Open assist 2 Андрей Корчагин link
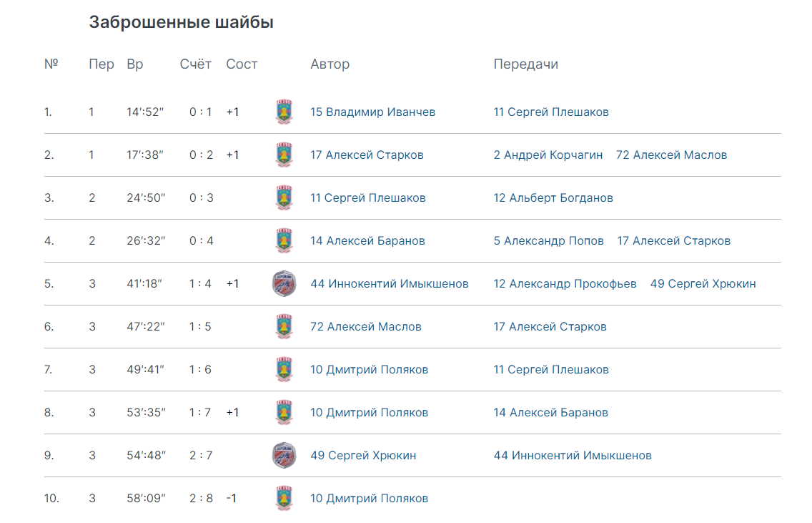 click(548, 155)
